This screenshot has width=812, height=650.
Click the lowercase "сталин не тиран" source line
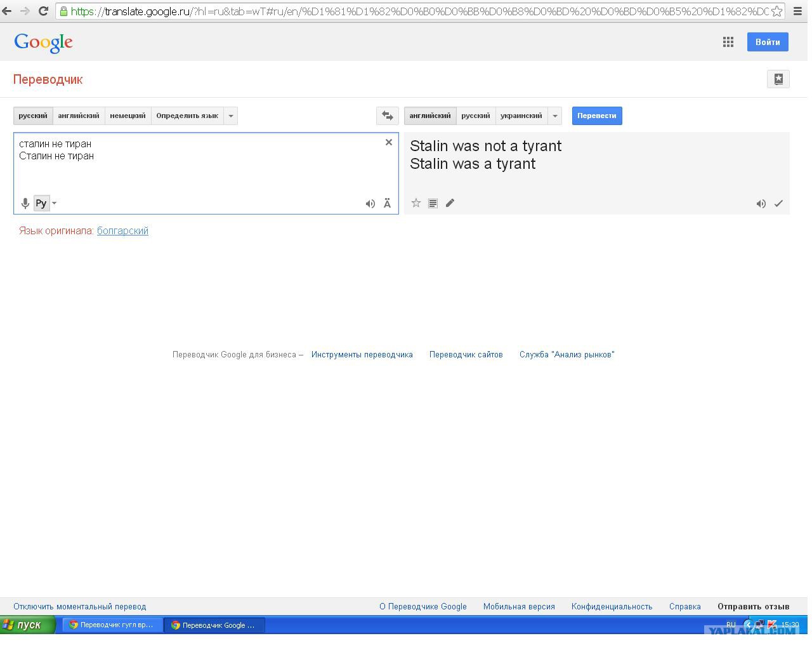point(55,143)
